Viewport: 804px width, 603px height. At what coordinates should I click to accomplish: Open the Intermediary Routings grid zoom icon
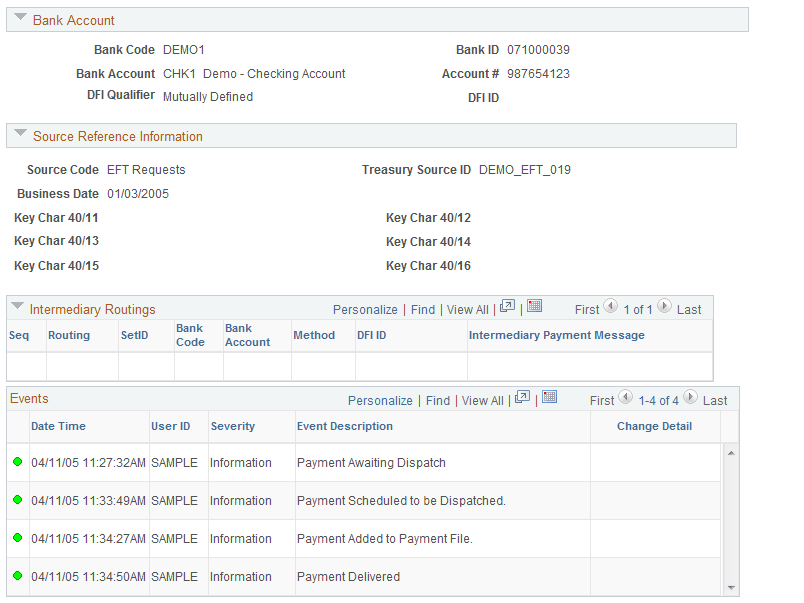pyautogui.click(x=507, y=308)
